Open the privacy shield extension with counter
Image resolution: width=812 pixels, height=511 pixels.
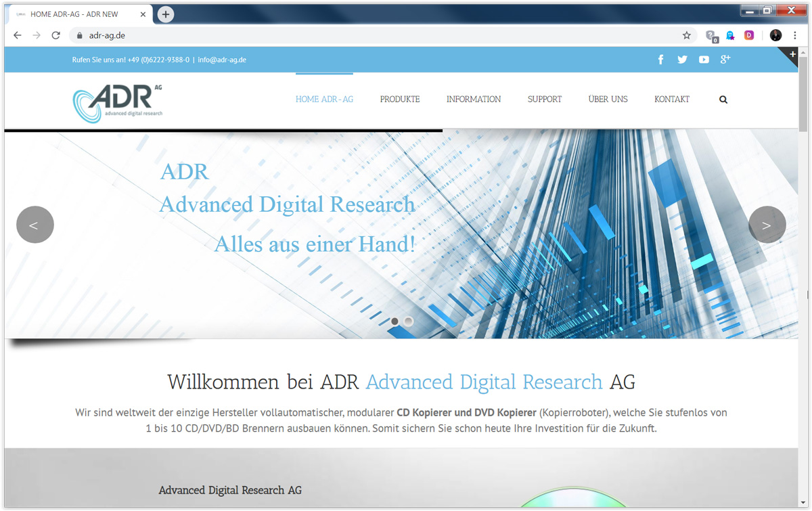(x=711, y=35)
